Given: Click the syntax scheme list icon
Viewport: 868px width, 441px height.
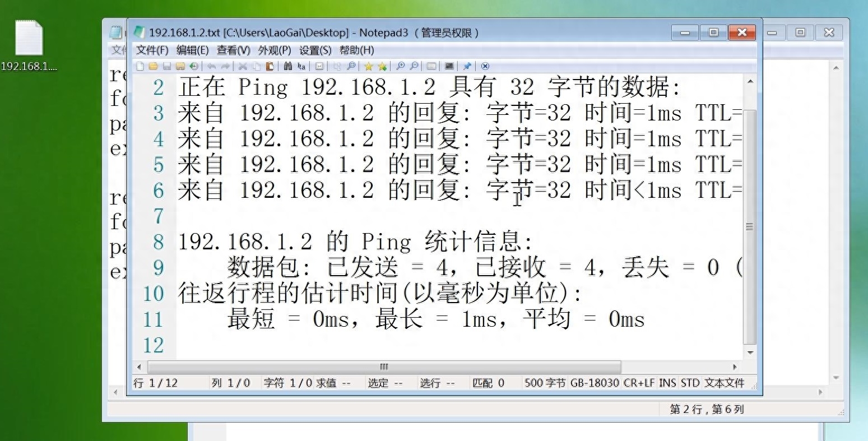Looking at the screenshot, I should (x=431, y=66).
